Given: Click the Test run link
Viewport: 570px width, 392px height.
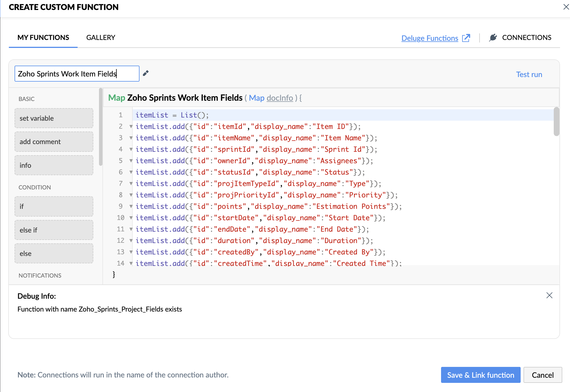Looking at the screenshot, I should 529,74.
